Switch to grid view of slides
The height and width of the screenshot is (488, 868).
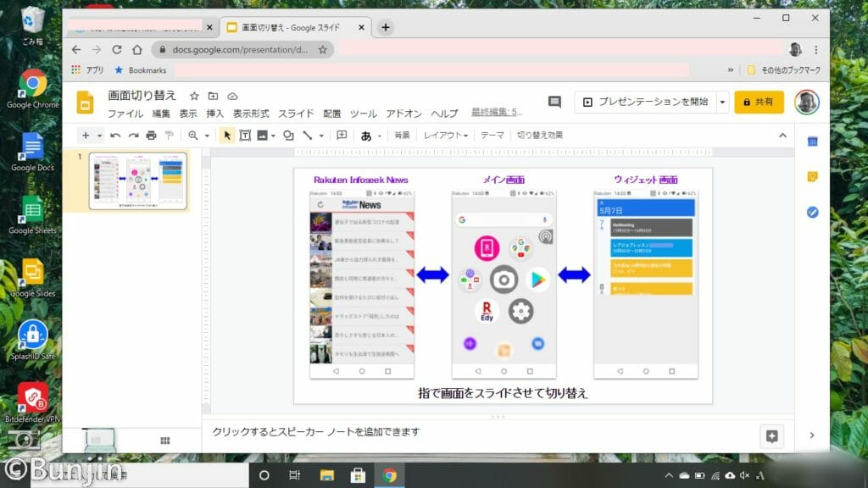pyautogui.click(x=165, y=441)
